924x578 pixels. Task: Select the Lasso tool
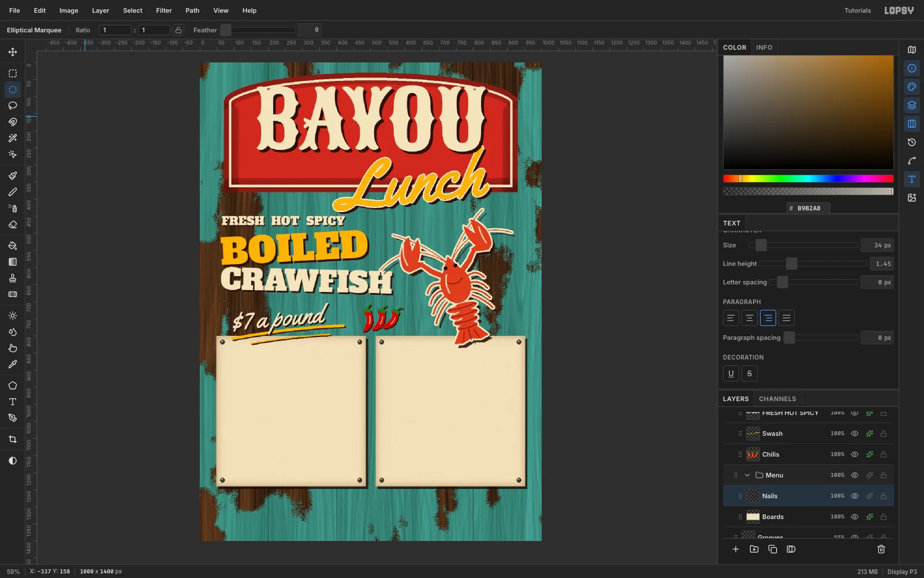(x=13, y=106)
